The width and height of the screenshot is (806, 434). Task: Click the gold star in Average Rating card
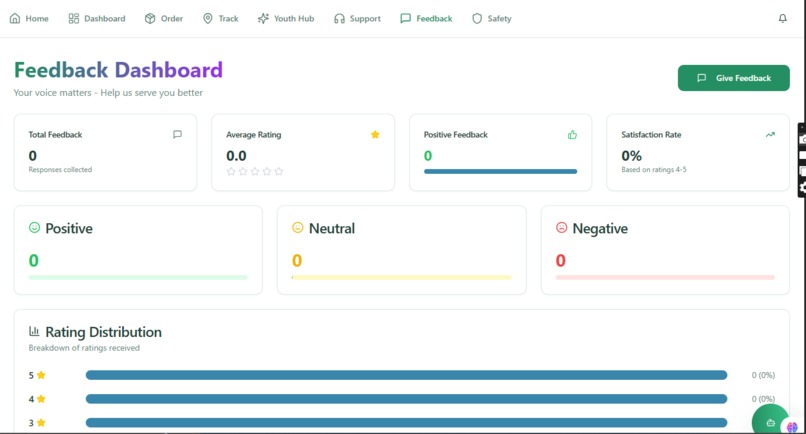375,135
